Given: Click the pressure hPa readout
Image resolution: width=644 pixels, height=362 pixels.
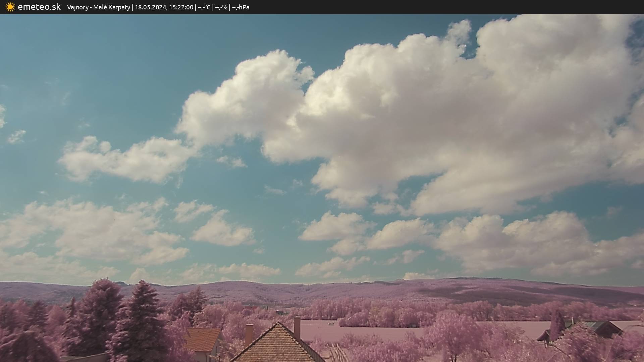Looking at the screenshot, I should (x=240, y=7).
